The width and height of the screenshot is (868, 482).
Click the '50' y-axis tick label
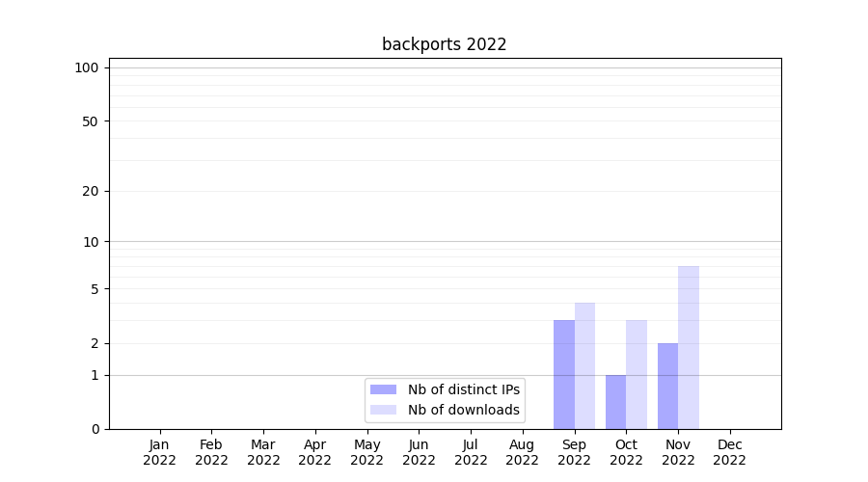pos(91,121)
